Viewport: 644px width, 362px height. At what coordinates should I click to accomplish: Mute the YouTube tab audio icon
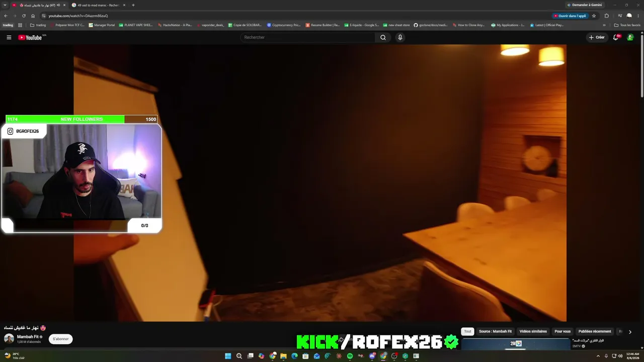(58, 5)
